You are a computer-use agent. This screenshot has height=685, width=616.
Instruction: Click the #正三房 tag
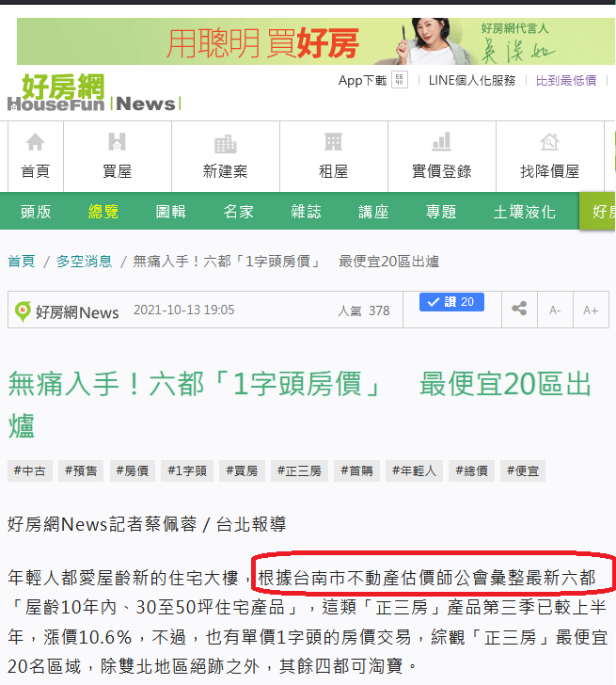tap(299, 470)
